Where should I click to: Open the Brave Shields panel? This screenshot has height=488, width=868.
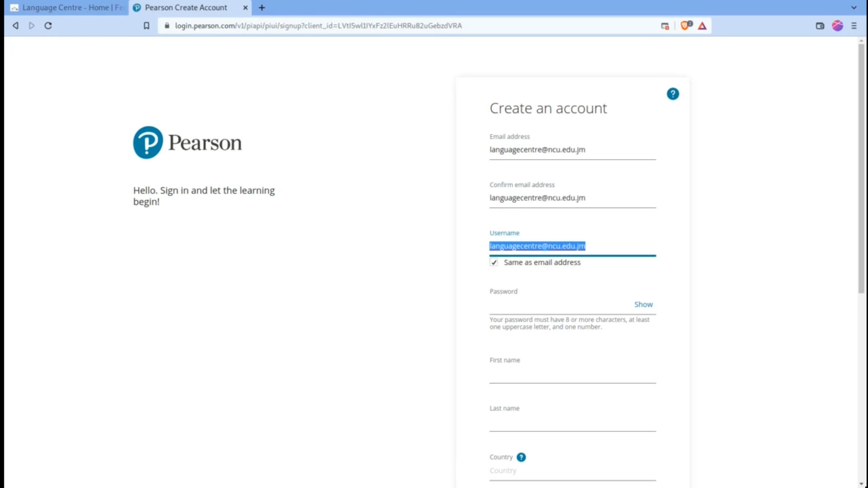tap(685, 26)
